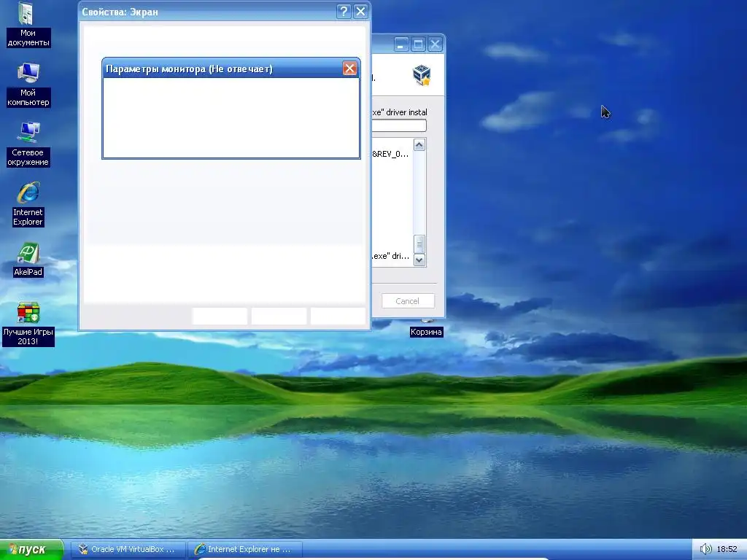This screenshot has width=747, height=560.
Task: Click the installer progress bar
Action: [399, 125]
